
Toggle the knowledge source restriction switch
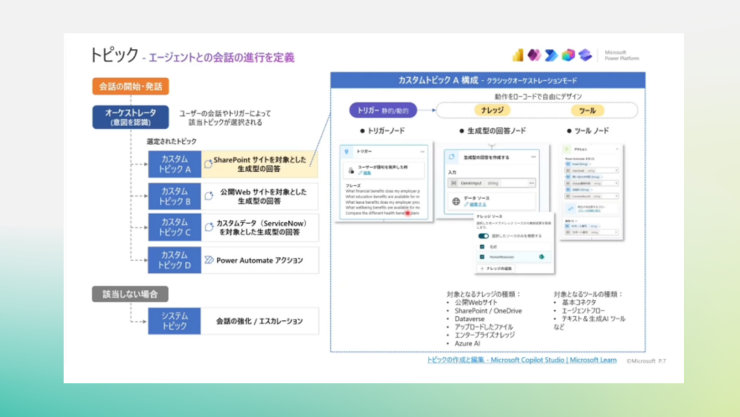(483, 236)
